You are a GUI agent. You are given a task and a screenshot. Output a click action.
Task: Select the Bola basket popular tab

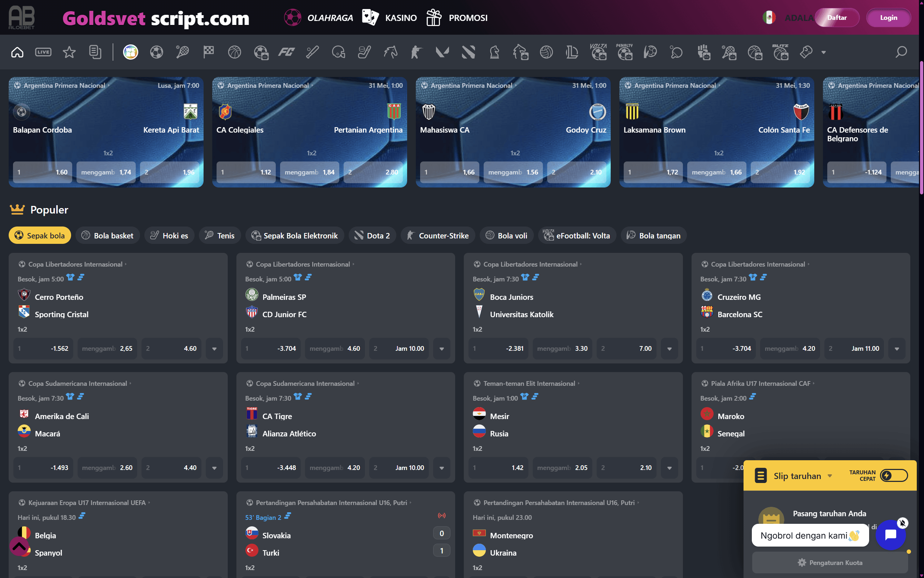coord(108,236)
